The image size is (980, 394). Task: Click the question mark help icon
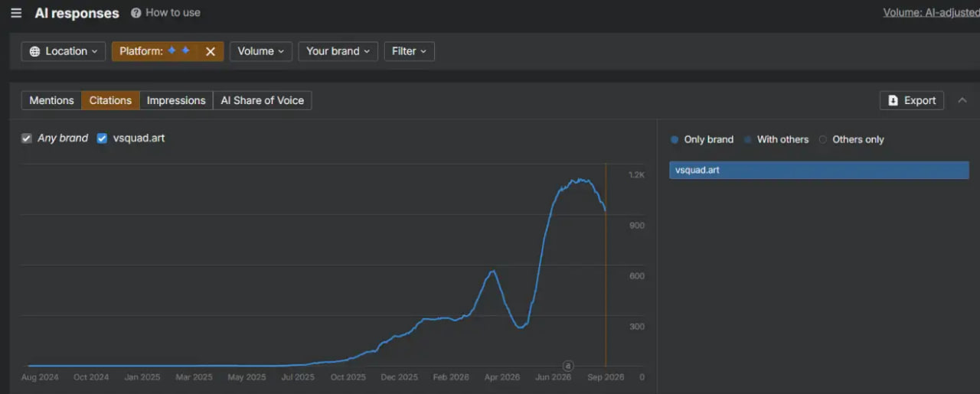pos(136,13)
